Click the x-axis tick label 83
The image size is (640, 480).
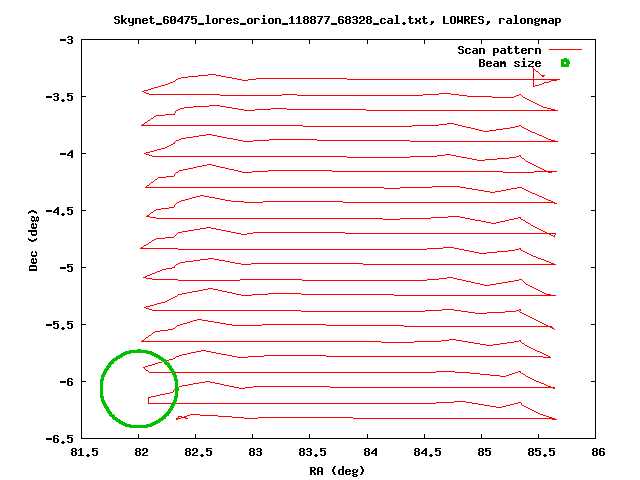pos(256,452)
